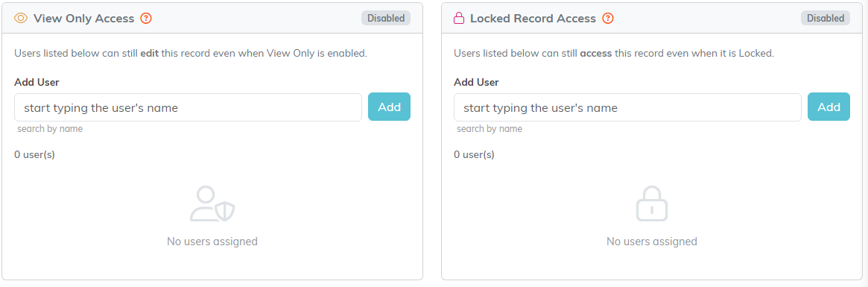Screen dimensions: 868x287
Task: Click 'Add User' label in Locked Record panel
Action: click(476, 83)
